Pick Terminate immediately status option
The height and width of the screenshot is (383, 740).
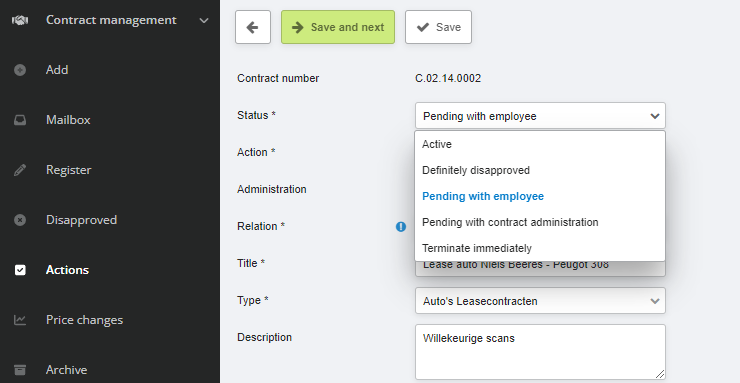tap(540, 248)
